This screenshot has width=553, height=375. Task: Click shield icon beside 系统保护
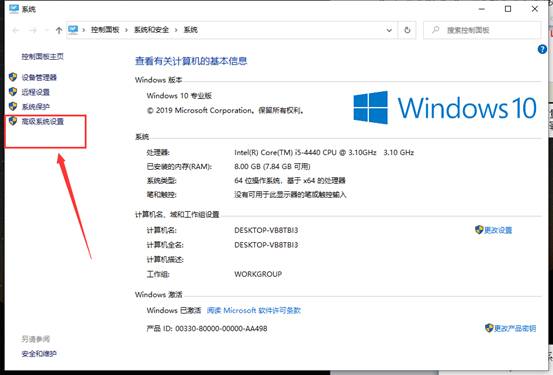(13, 106)
